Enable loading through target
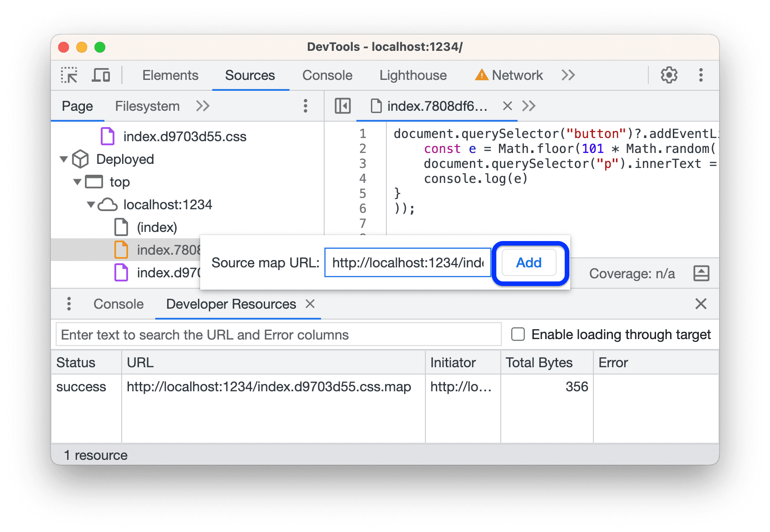Screen dimensions: 770x532 (517, 334)
